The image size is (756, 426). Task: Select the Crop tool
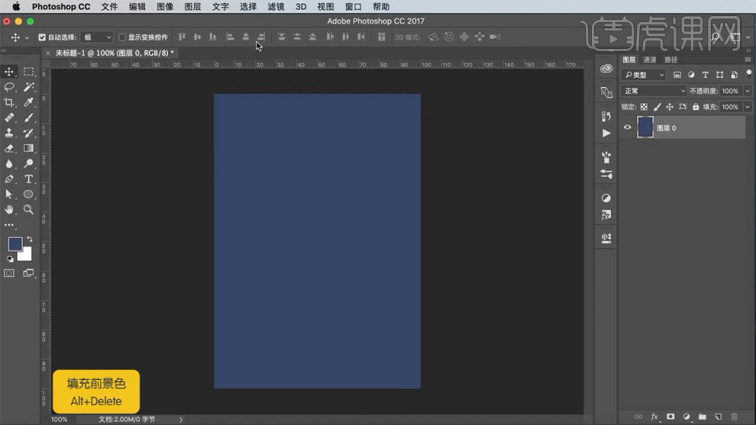(x=9, y=102)
